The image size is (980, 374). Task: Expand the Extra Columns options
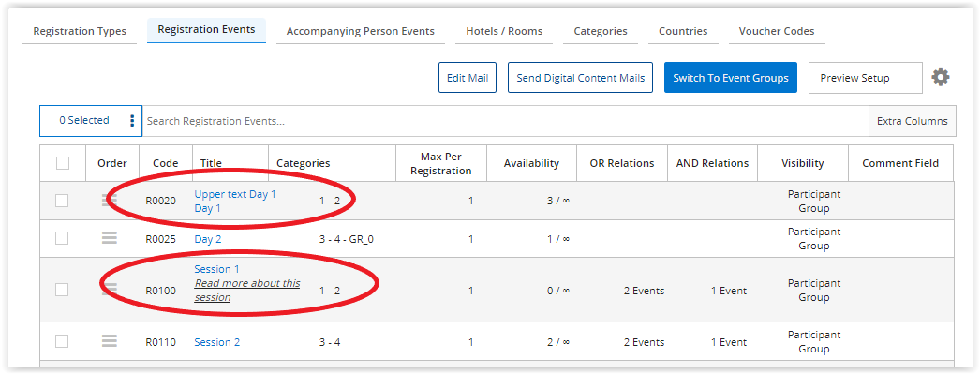point(912,121)
